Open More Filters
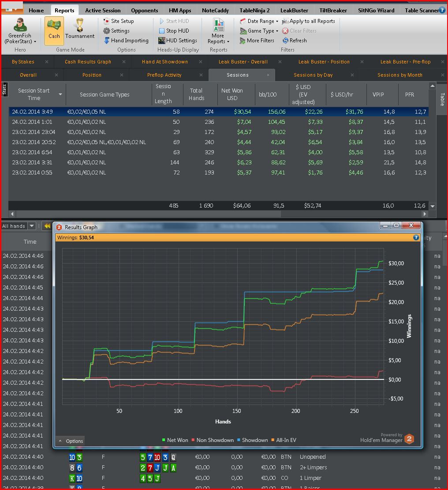The width and height of the screenshot is (448, 490). pyautogui.click(x=257, y=40)
